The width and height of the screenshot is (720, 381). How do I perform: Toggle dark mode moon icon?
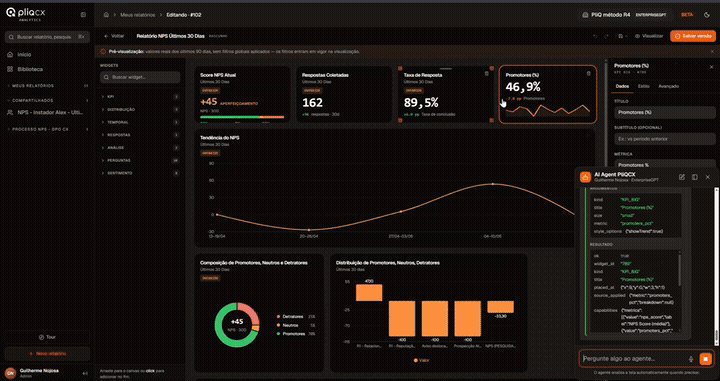pos(707,15)
